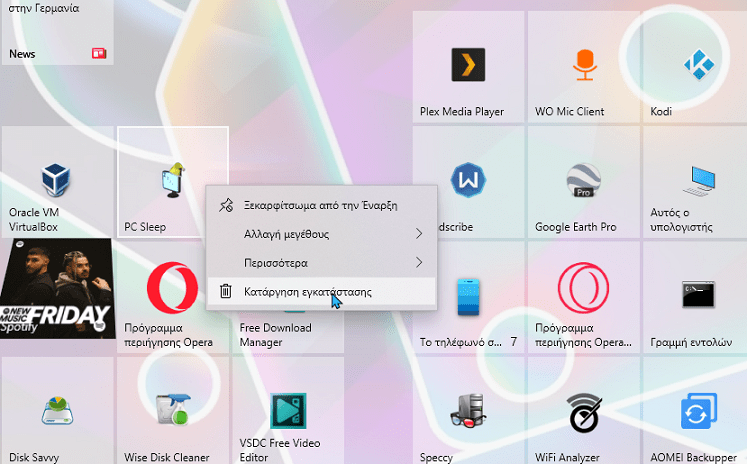Click the Αυτός ο υπολογιστής label text
Image resolution: width=747 pixels, height=464 pixels.
pos(681,220)
